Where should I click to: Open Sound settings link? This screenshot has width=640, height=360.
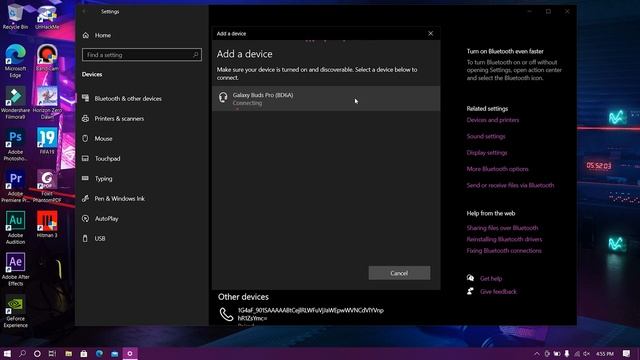pos(486,136)
